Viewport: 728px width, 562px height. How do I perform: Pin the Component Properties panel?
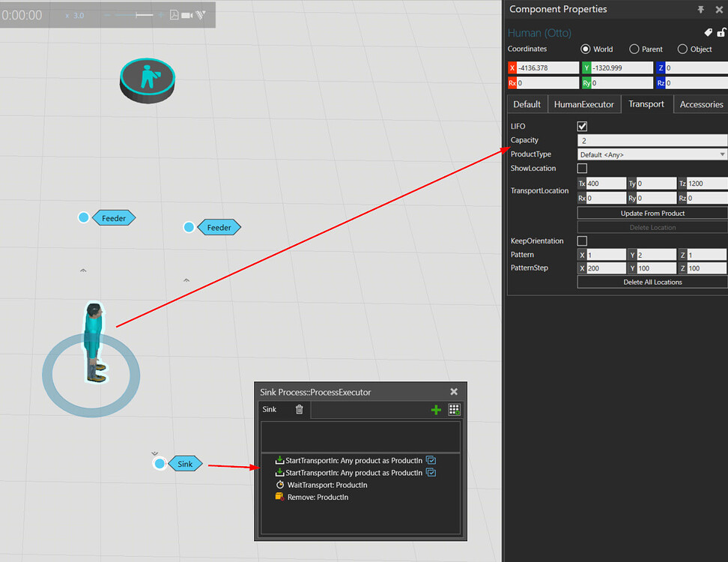(x=701, y=10)
